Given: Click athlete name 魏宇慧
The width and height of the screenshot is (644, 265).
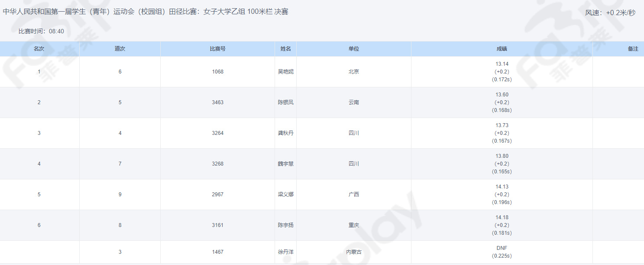Looking at the screenshot, I should 285,164.
